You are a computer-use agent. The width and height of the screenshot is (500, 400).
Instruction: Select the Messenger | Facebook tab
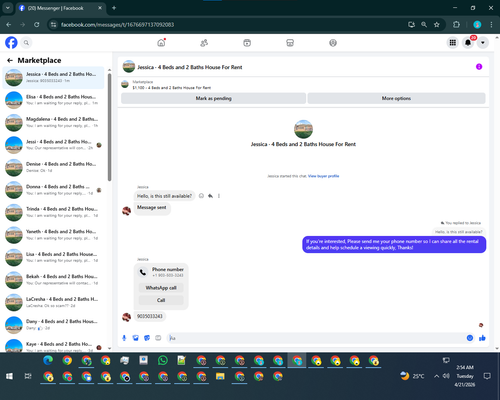pos(60,8)
